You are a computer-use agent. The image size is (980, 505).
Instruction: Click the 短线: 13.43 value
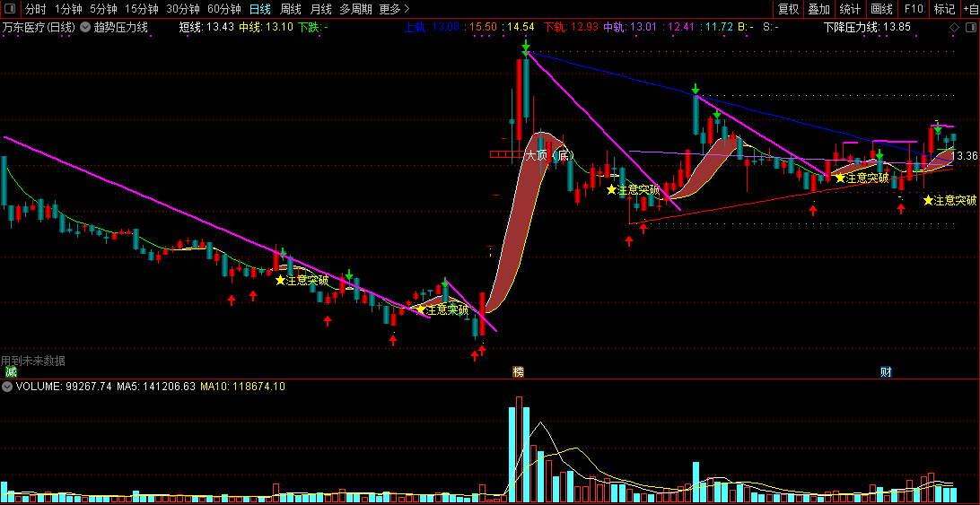tap(206, 28)
